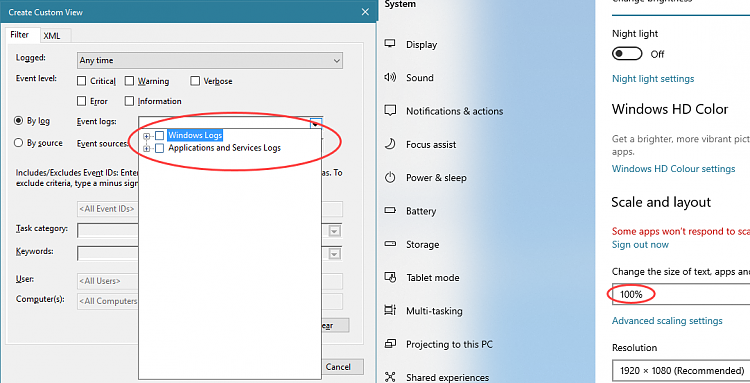Open the scale percentage 100% dropdown
750x383 pixels.
point(681,294)
